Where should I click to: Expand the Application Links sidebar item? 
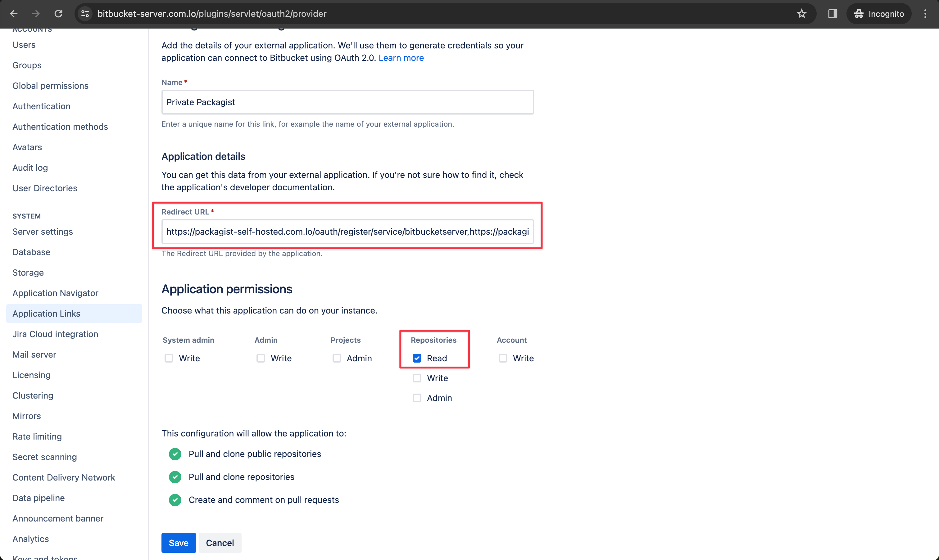click(x=46, y=313)
